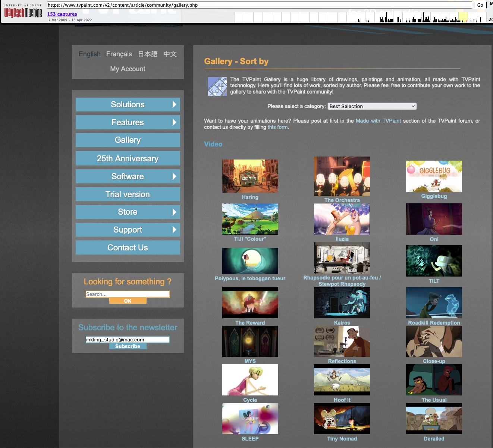Open the 153 captures link
Viewport: 493px width, 448px height.
pyautogui.click(x=62, y=14)
